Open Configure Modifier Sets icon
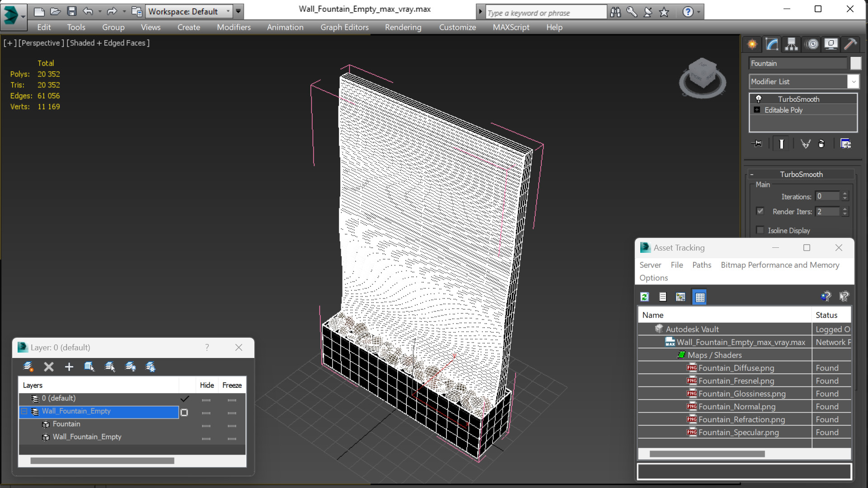Image resolution: width=868 pixels, height=488 pixels. [846, 144]
